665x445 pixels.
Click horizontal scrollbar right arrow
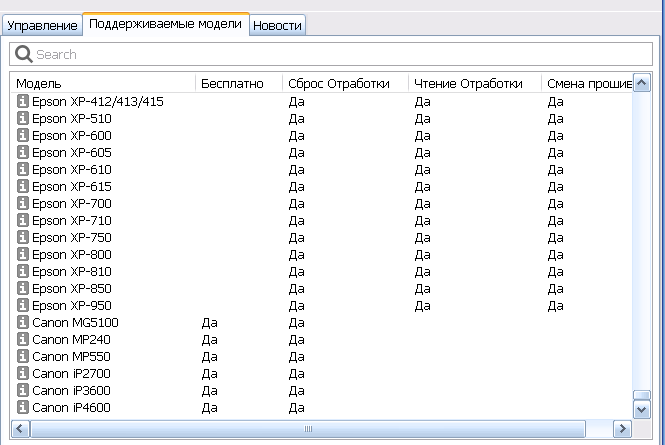point(622,429)
